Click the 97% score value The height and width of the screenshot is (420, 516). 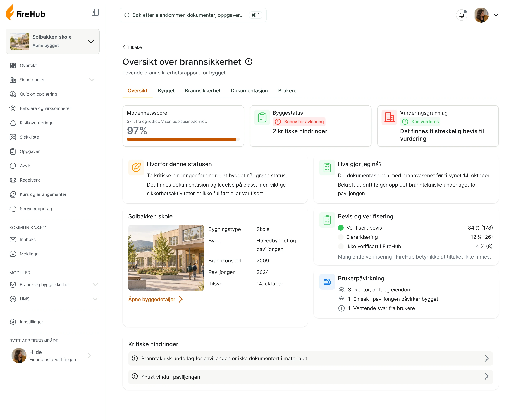(137, 131)
